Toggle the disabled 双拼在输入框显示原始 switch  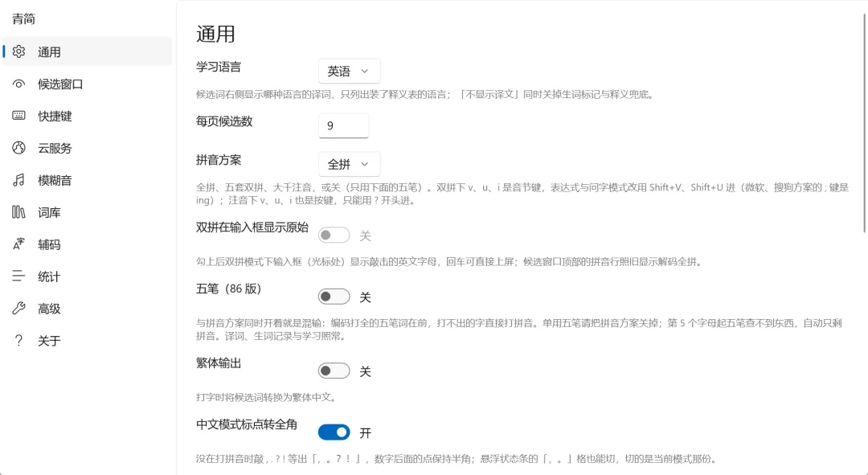point(334,235)
